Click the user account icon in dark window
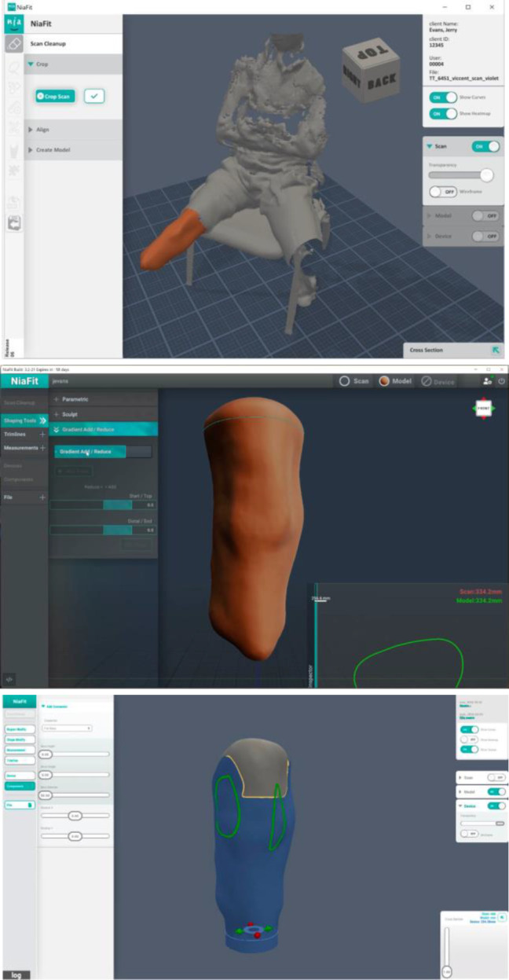 tap(488, 381)
